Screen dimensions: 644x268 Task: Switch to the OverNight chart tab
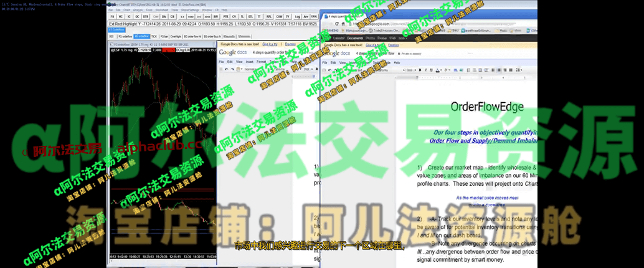pyautogui.click(x=176, y=36)
